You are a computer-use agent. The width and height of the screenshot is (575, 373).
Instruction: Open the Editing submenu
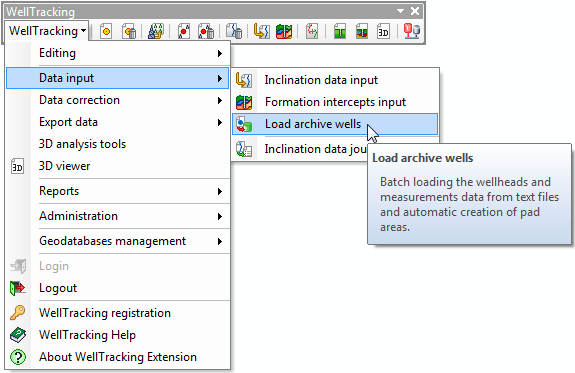coord(117,53)
